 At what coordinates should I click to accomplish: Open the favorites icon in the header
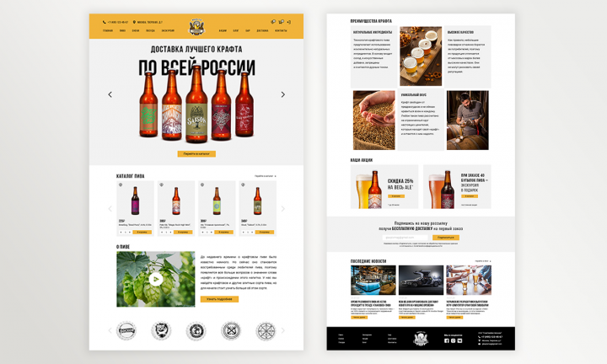(x=273, y=22)
